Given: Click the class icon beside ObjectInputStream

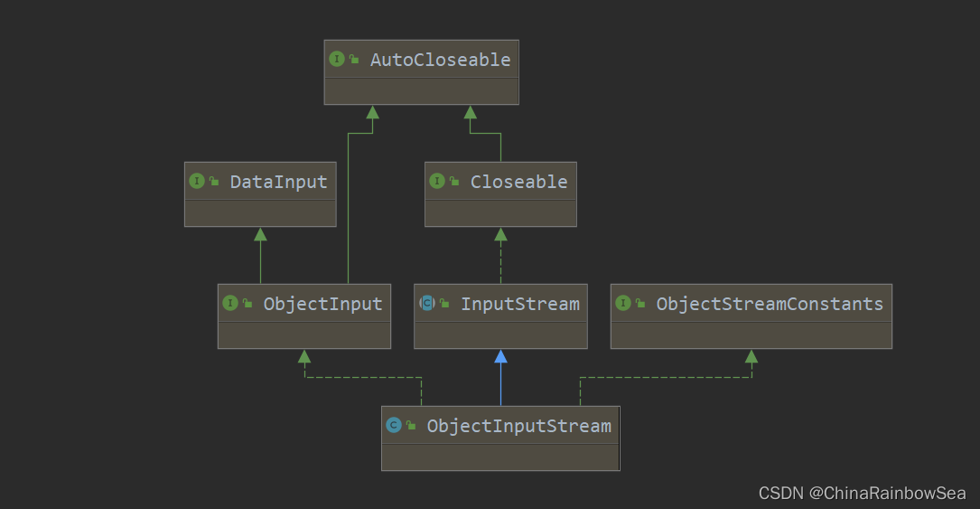Looking at the screenshot, I should click(394, 426).
